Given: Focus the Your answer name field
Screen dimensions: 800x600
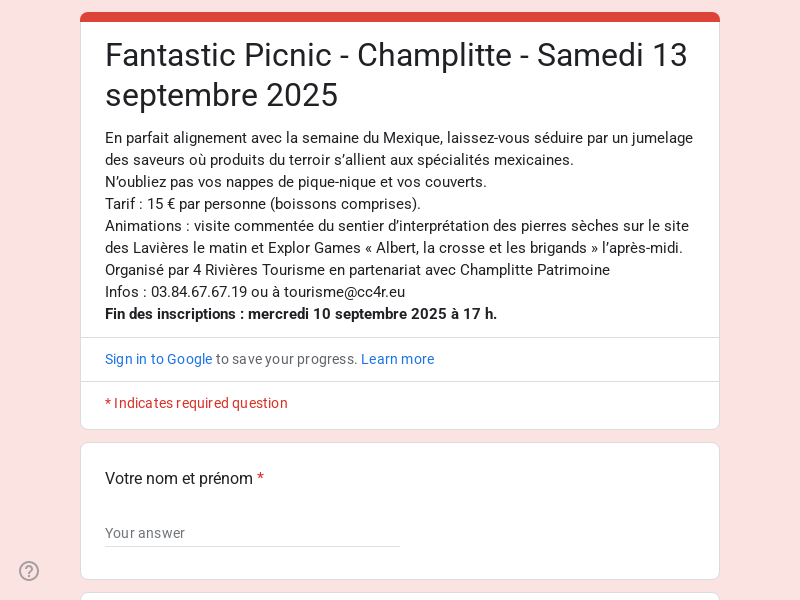Looking at the screenshot, I should pos(252,533).
